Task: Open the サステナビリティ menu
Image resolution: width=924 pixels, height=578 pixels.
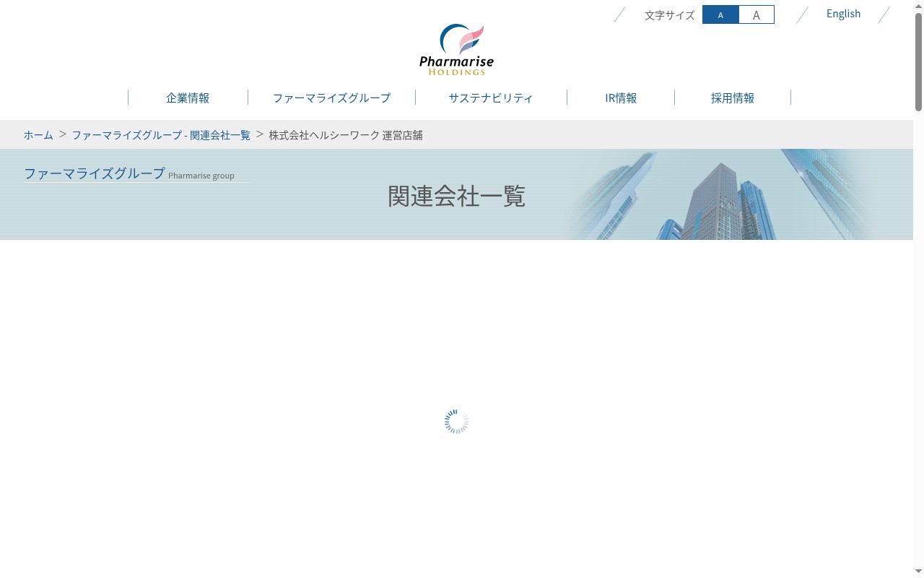Action: click(491, 98)
